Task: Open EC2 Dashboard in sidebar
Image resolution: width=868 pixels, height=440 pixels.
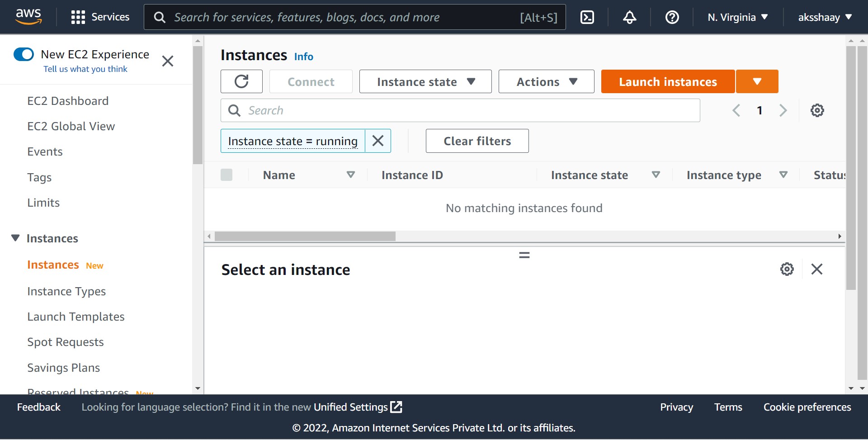Action: point(68,101)
